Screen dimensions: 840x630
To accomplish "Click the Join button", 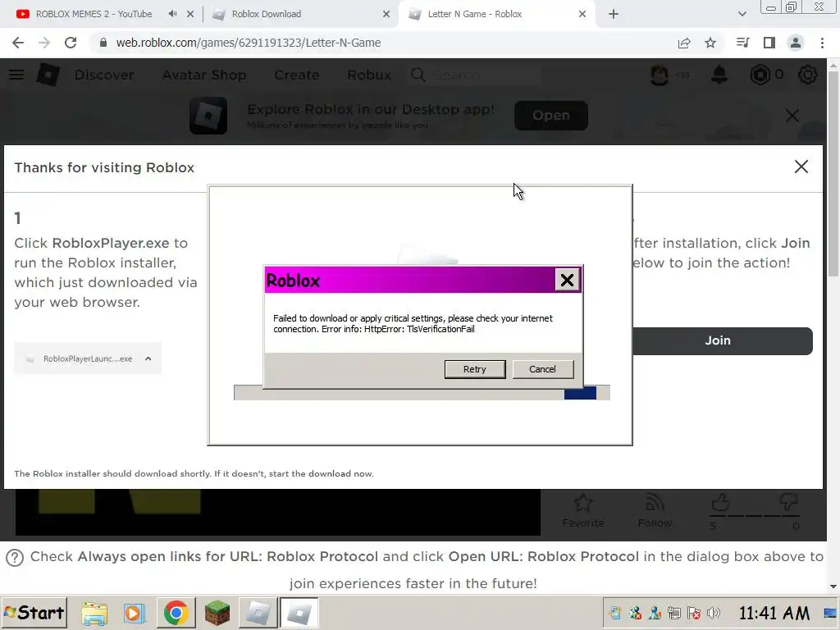I will pyautogui.click(x=717, y=340).
